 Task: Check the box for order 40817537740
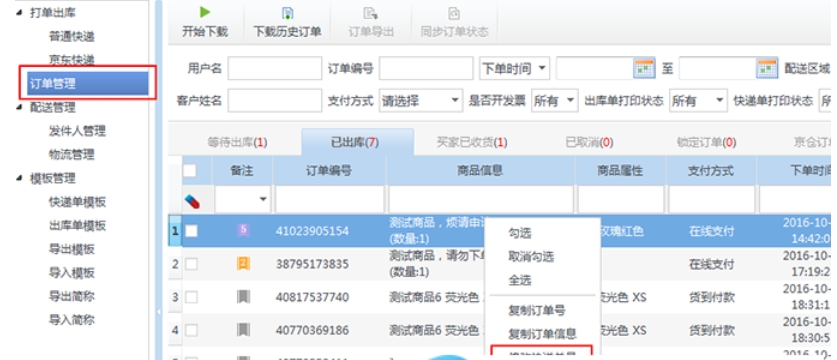[x=191, y=297]
